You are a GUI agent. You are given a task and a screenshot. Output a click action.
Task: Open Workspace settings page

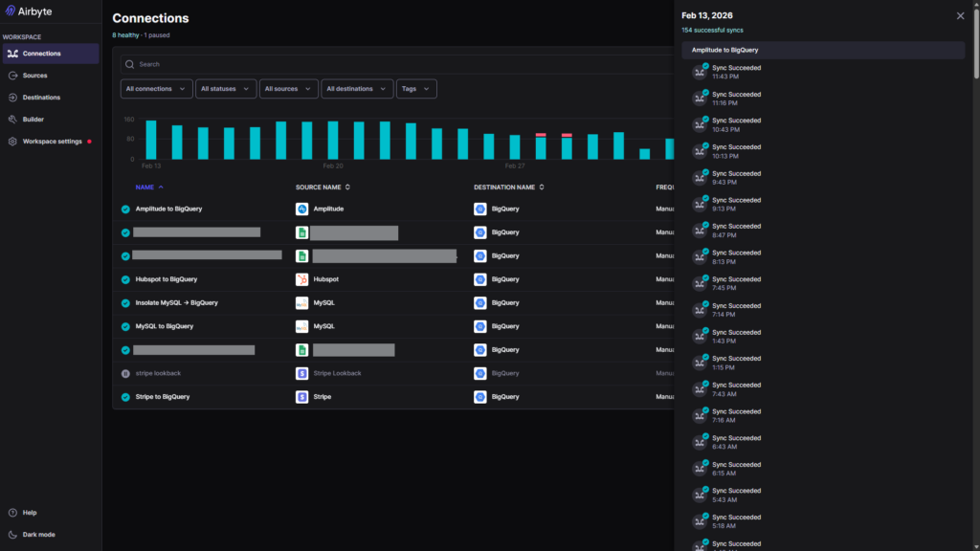(52, 142)
